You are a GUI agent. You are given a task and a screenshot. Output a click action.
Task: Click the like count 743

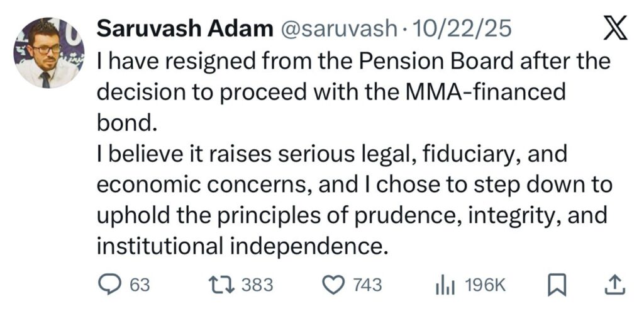click(367, 285)
